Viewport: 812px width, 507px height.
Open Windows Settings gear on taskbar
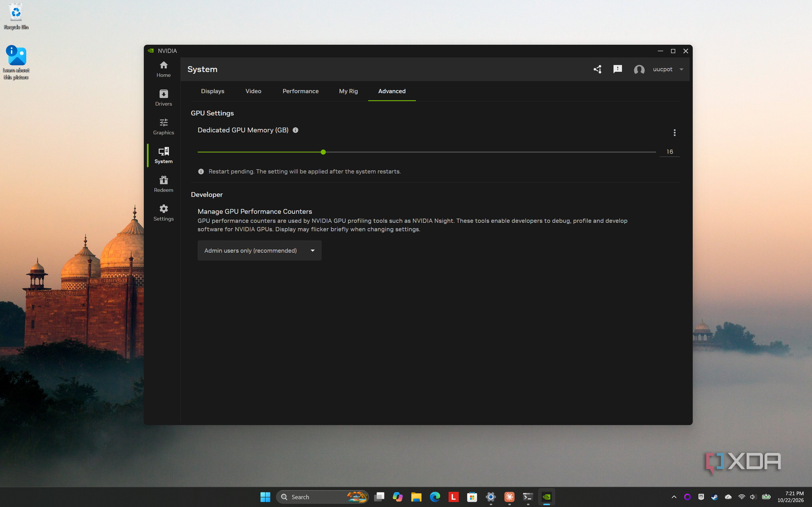pyautogui.click(x=491, y=497)
